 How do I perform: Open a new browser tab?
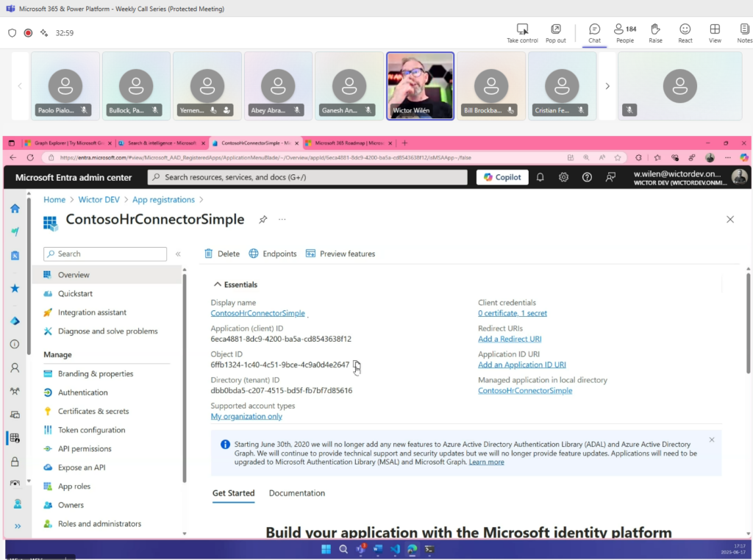[x=404, y=143]
